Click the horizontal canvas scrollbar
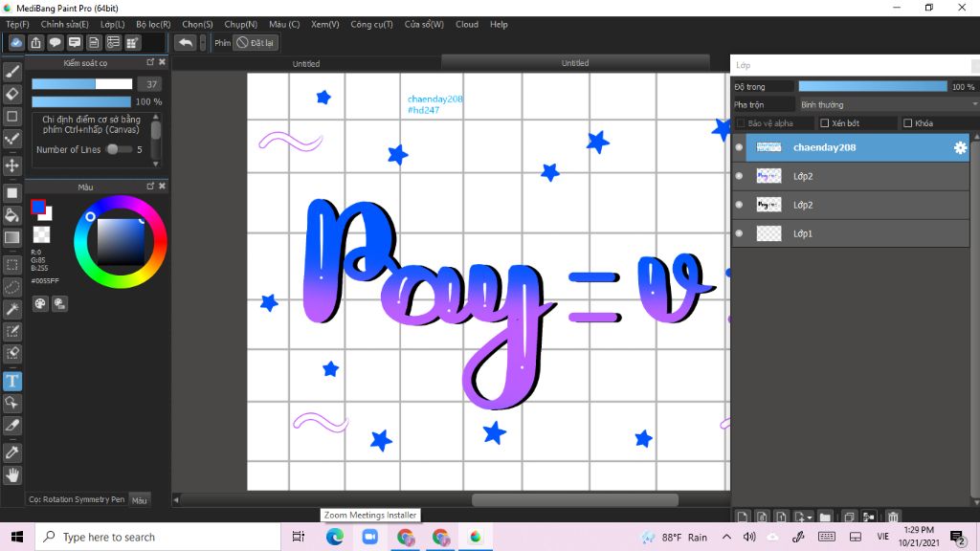The height and width of the screenshot is (551, 980). coord(575,499)
